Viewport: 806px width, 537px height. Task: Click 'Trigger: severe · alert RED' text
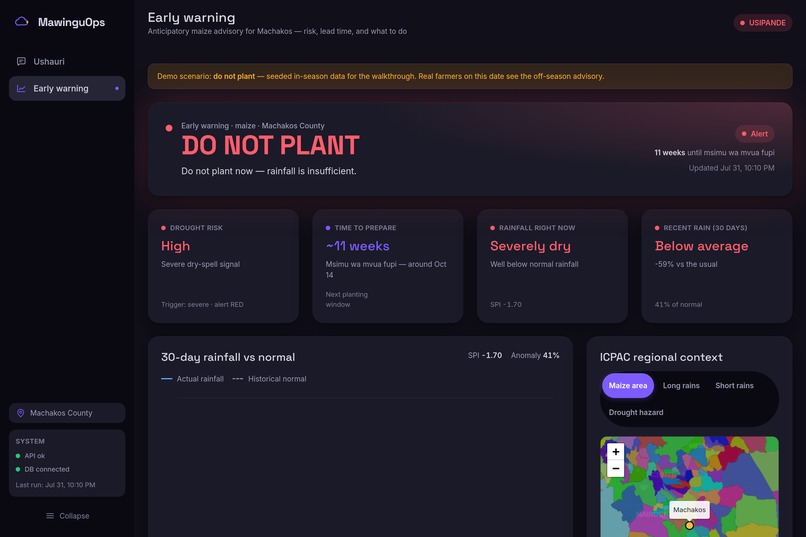(202, 304)
